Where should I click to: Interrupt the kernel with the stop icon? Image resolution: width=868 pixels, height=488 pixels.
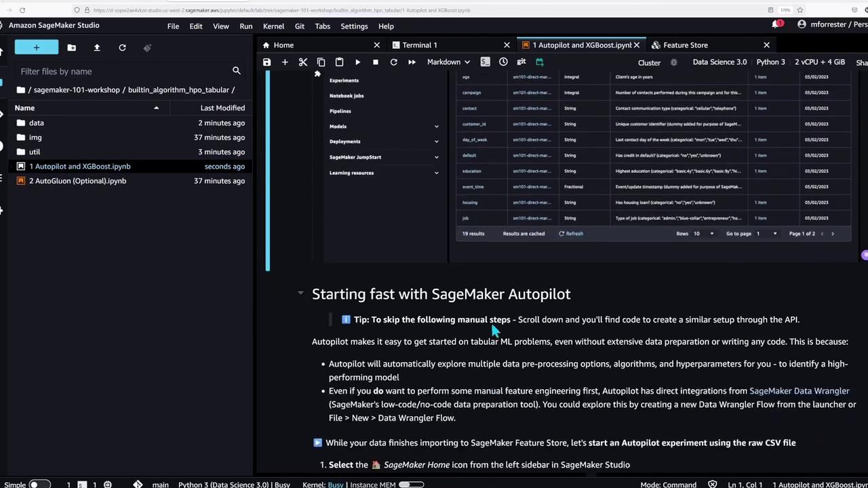coord(375,62)
